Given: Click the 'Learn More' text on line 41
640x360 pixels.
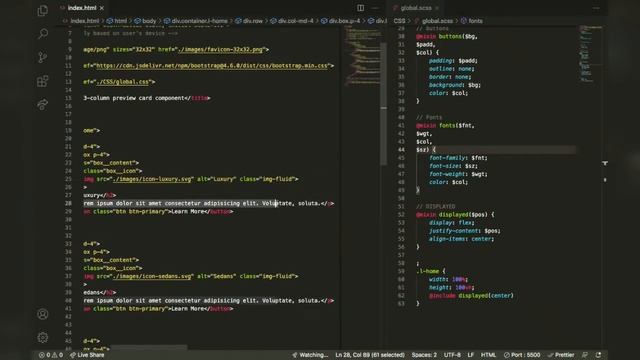Looking at the screenshot, I should [187, 309].
